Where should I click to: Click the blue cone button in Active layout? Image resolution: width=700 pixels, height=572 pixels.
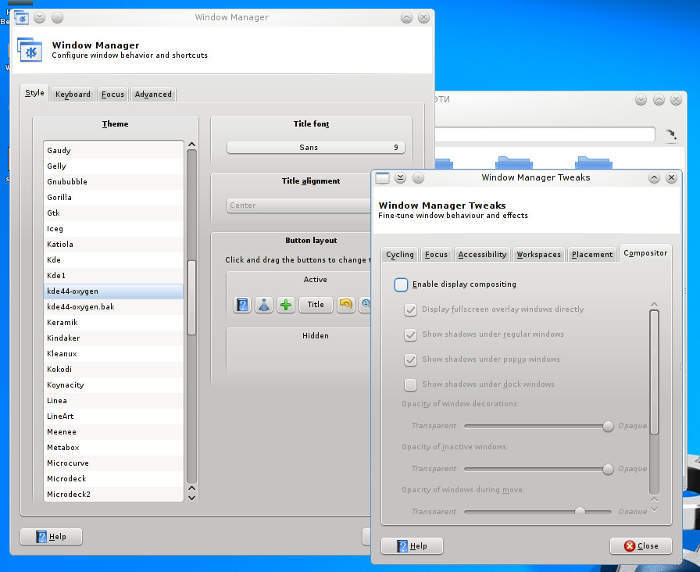click(264, 305)
